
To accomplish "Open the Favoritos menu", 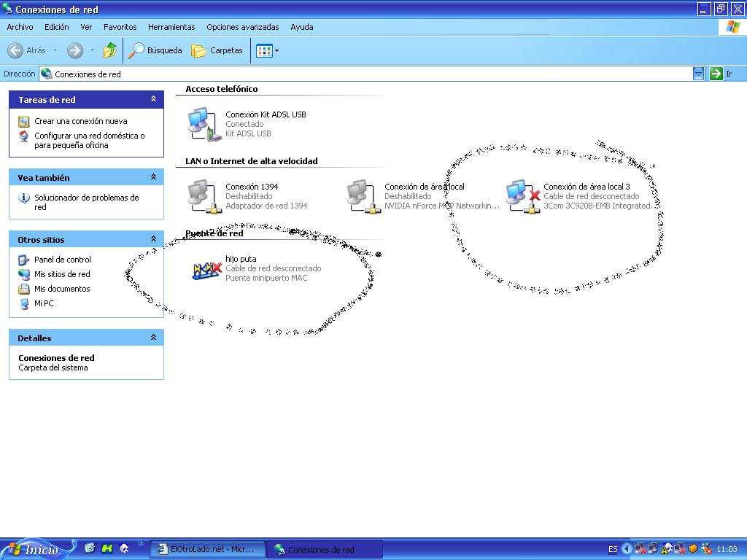I will 120,27.
